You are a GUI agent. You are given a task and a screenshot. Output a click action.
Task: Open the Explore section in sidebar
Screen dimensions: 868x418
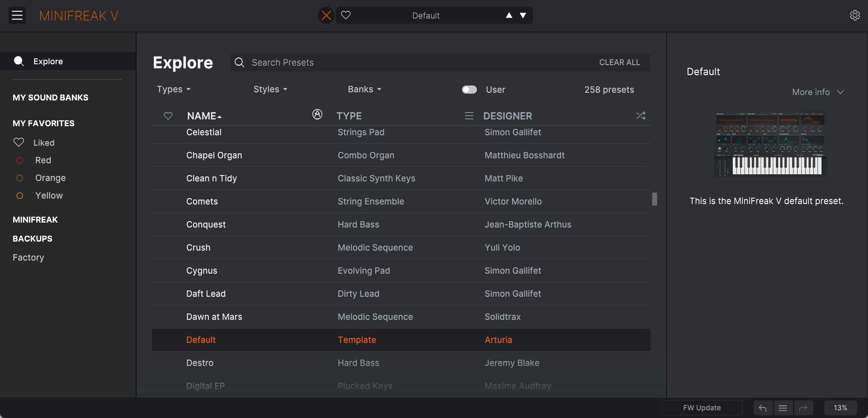pos(68,61)
